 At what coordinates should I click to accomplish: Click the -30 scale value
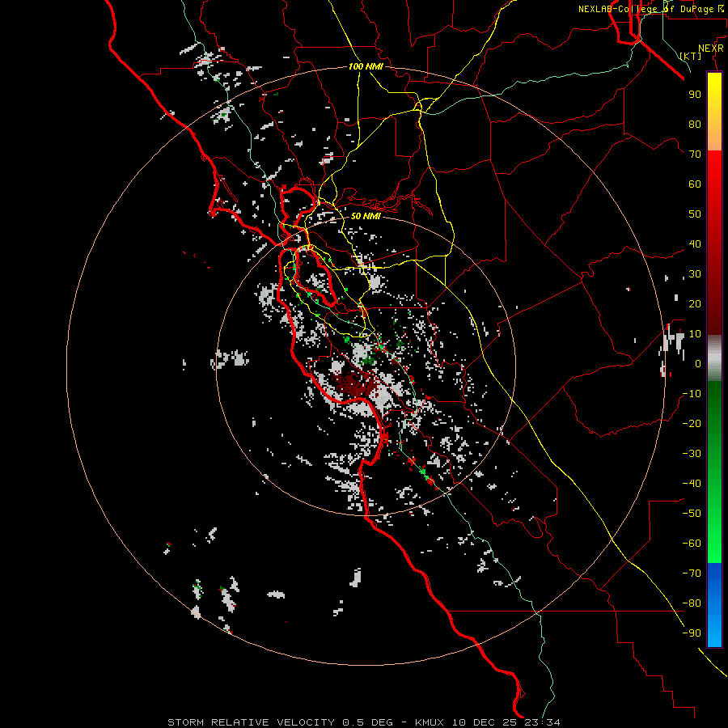(x=692, y=454)
